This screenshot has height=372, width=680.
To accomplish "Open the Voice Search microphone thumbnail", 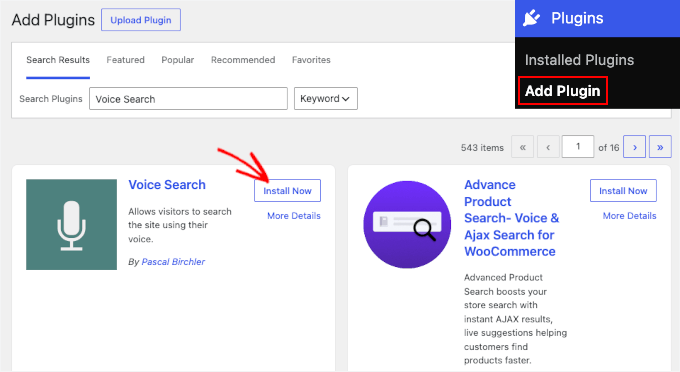I will point(72,225).
